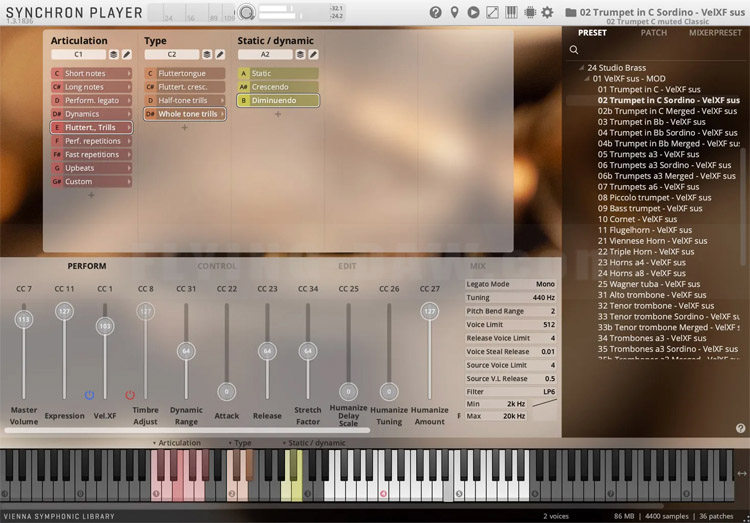This screenshot has height=523, width=750.
Task: Add a new slot below Articulation list
Action: click(x=91, y=195)
